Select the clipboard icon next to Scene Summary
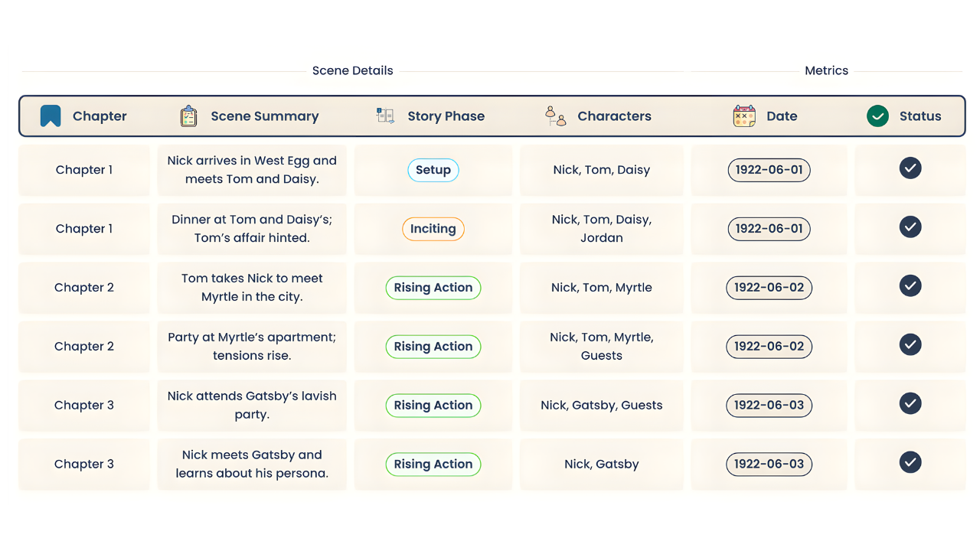Viewport: 980px width, 551px height. pos(188,116)
